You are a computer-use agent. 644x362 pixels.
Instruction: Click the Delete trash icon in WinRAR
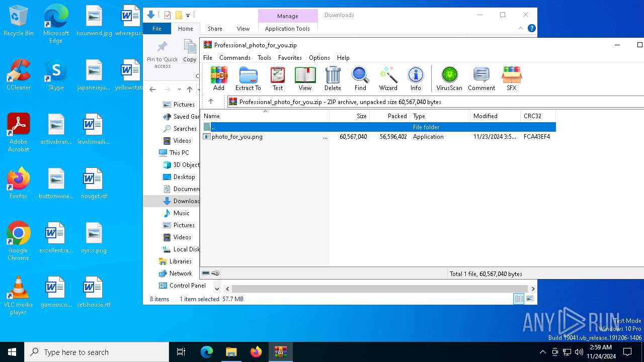[333, 79]
